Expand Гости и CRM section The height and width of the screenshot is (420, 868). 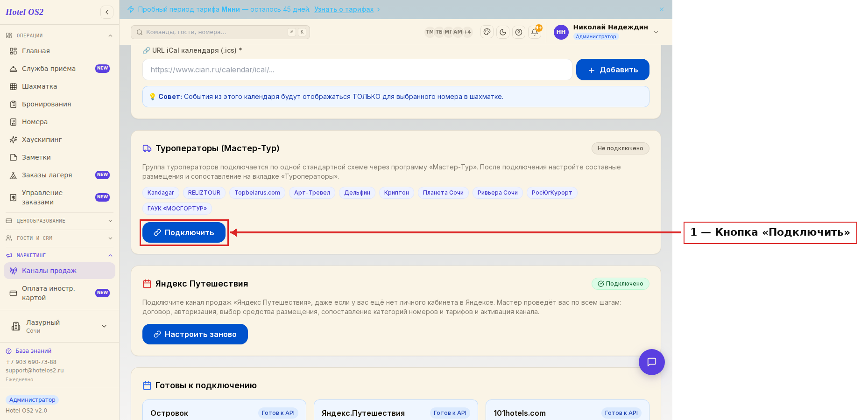tap(59, 238)
